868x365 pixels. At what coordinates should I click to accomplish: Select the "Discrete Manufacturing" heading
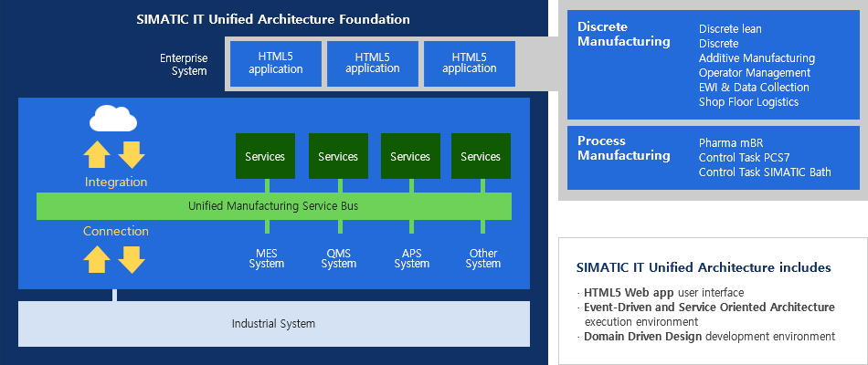[x=624, y=35]
